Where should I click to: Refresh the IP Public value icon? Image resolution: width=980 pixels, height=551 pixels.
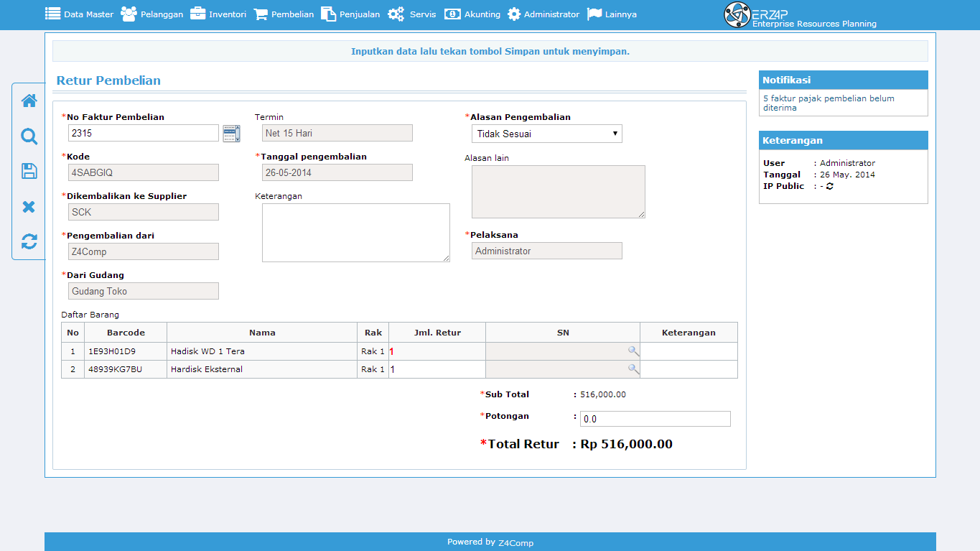[830, 186]
